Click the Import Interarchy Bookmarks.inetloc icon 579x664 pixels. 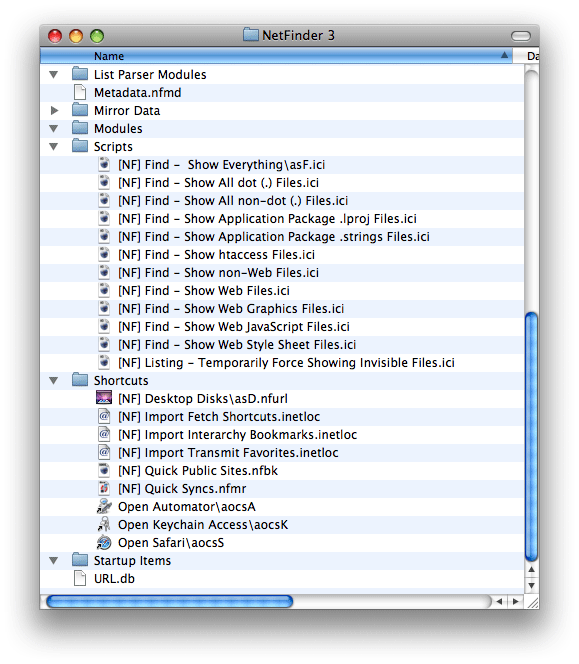(x=104, y=434)
